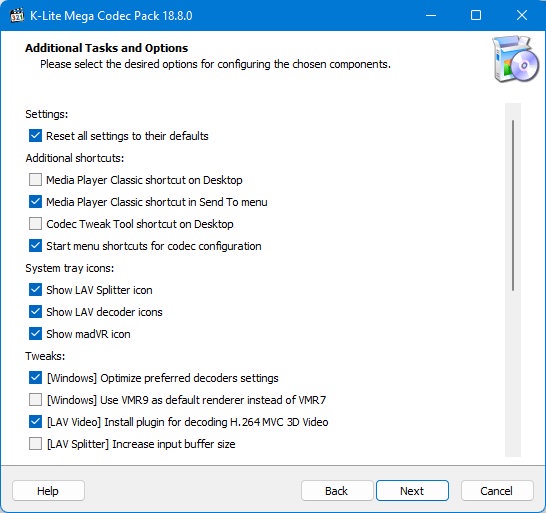
Task: Go Back to the previous page
Action: point(337,491)
